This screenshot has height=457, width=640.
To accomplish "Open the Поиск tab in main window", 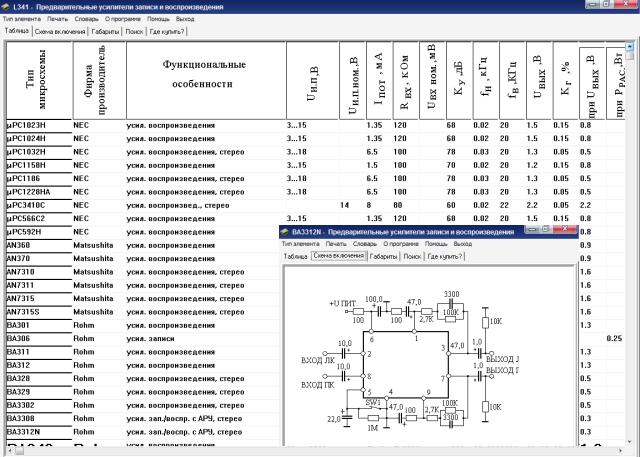I will 134,31.
